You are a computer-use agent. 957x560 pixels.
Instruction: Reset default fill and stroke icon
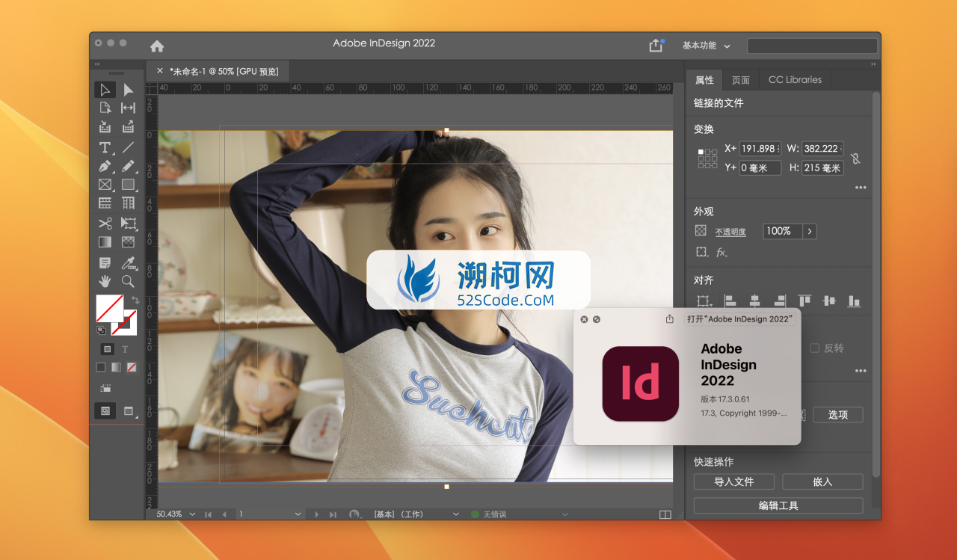click(x=101, y=330)
